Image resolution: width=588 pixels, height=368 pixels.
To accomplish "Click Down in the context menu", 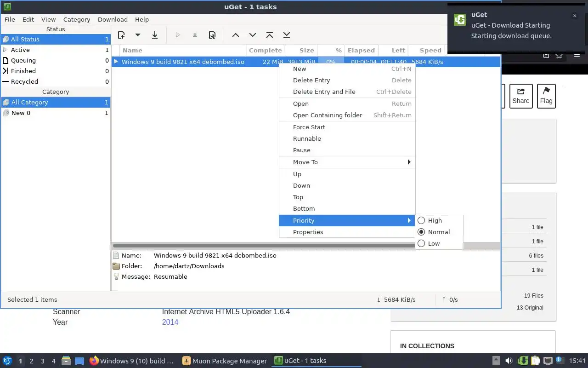I will click(x=347, y=185).
